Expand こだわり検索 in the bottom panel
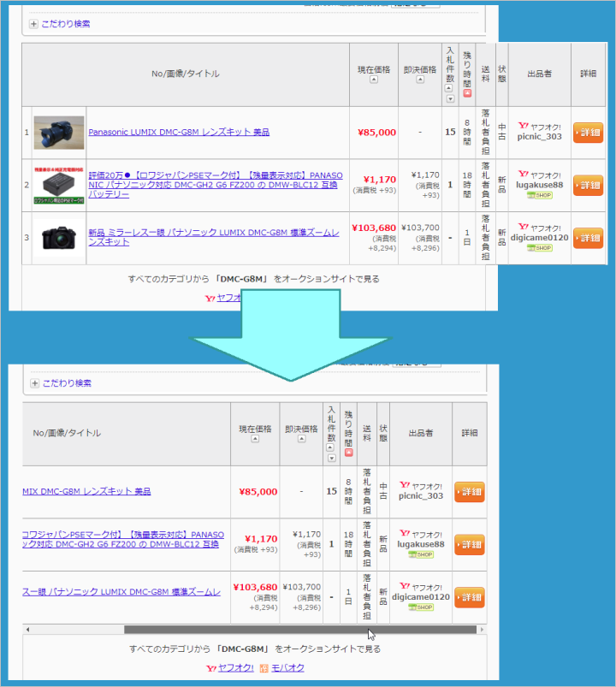Viewport: 616px width, 687px height. [x=34, y=383]
